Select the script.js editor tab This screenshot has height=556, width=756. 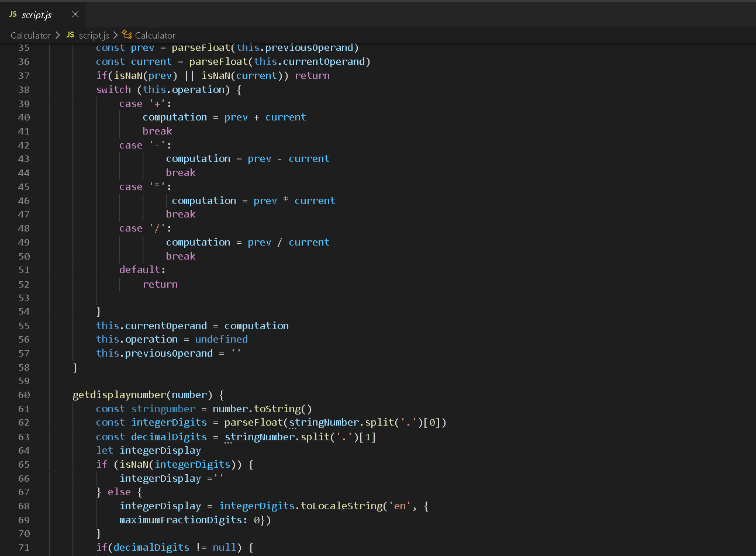(44, 14)
